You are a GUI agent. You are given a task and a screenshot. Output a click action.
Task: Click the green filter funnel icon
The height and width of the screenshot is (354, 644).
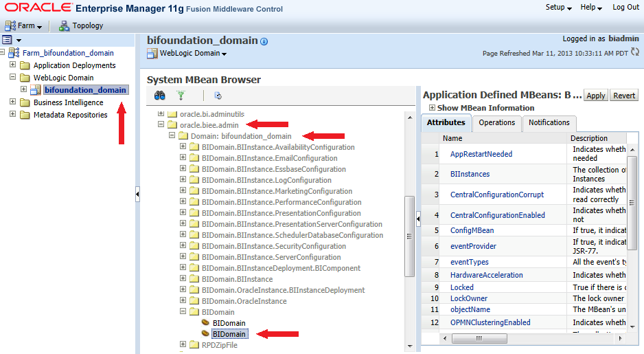point(181,96)
